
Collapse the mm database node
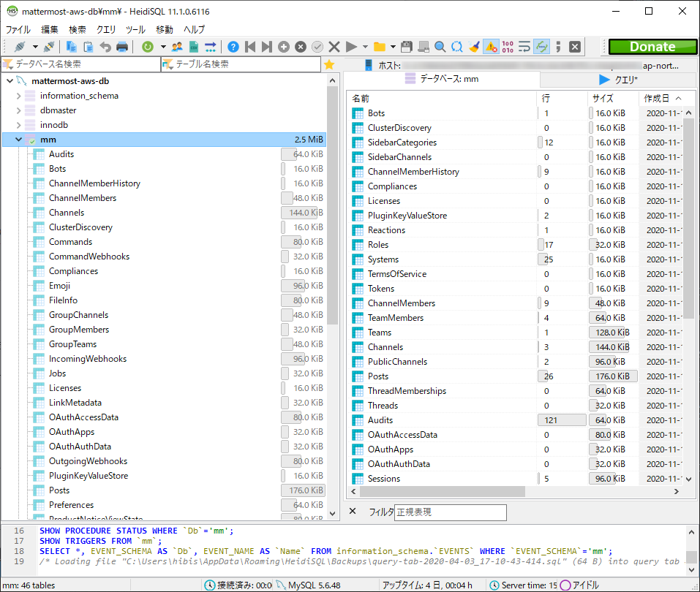point(18,140)
